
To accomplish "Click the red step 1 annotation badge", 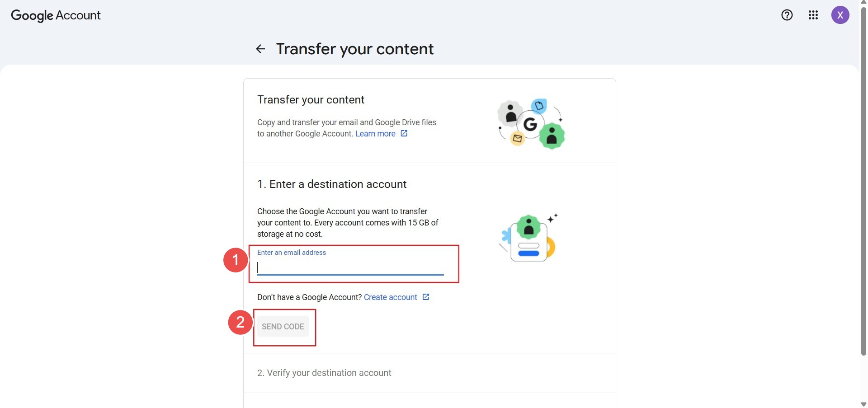I will pos(235,260).
